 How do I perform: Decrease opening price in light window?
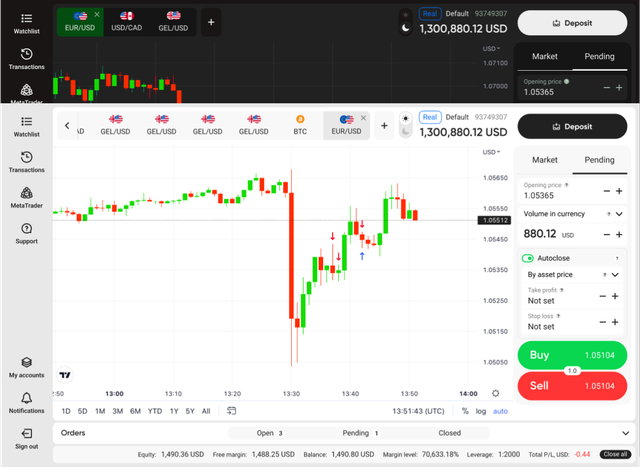[607, 191]
